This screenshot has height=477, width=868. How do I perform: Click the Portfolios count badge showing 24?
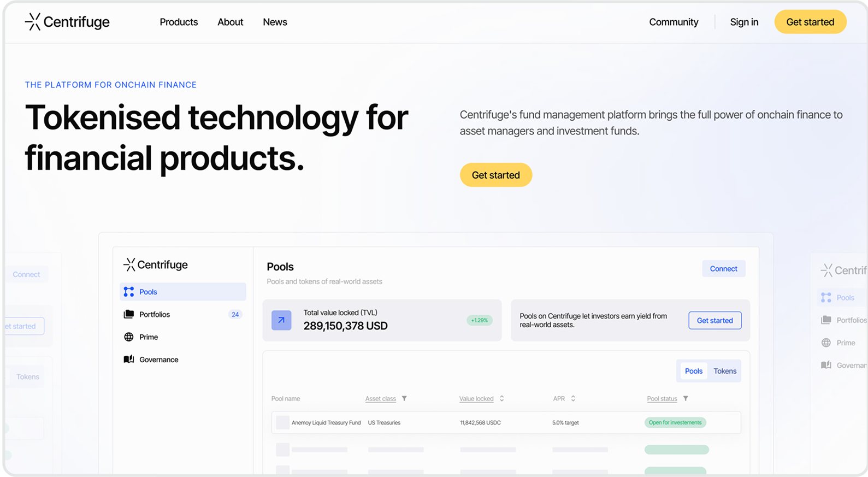[x=235, y=314]
